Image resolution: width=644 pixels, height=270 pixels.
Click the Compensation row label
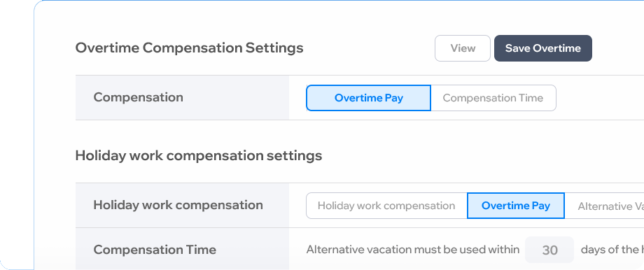click(x=139, y=98)
